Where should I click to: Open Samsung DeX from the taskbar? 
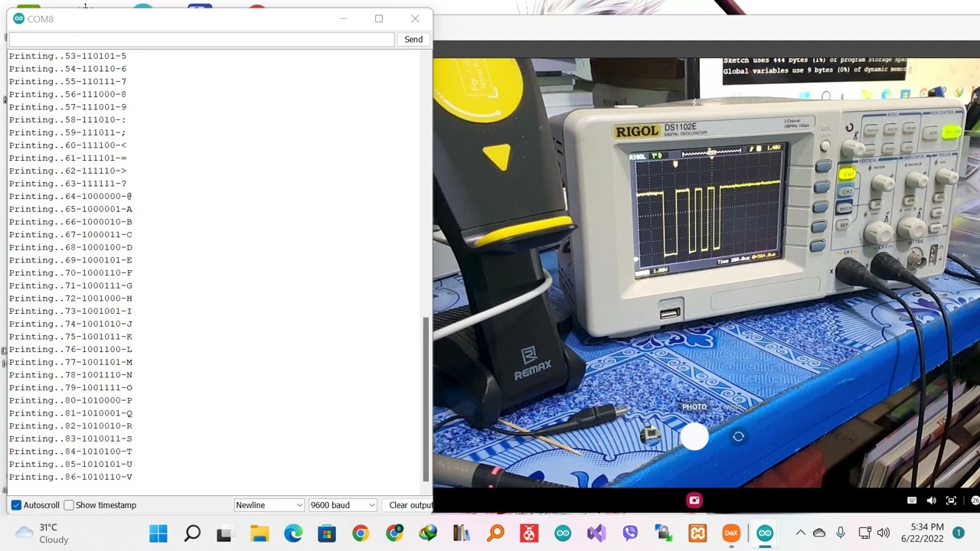[731, 533]
